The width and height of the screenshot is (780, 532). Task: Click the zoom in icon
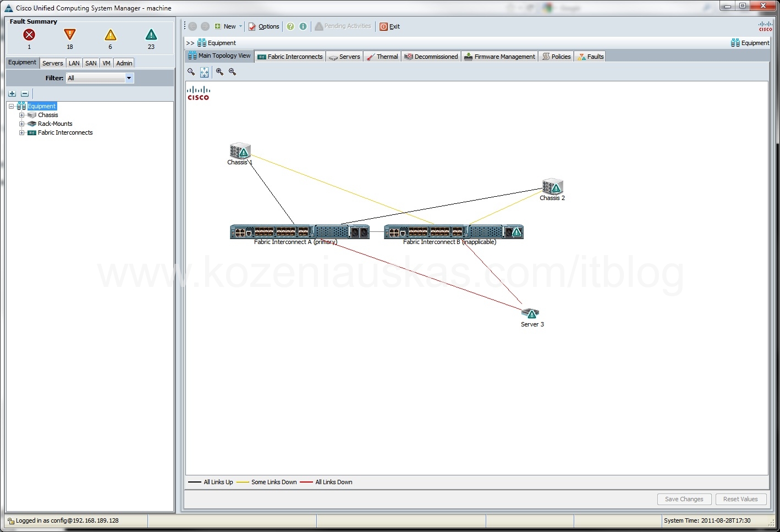pos(219,72)
